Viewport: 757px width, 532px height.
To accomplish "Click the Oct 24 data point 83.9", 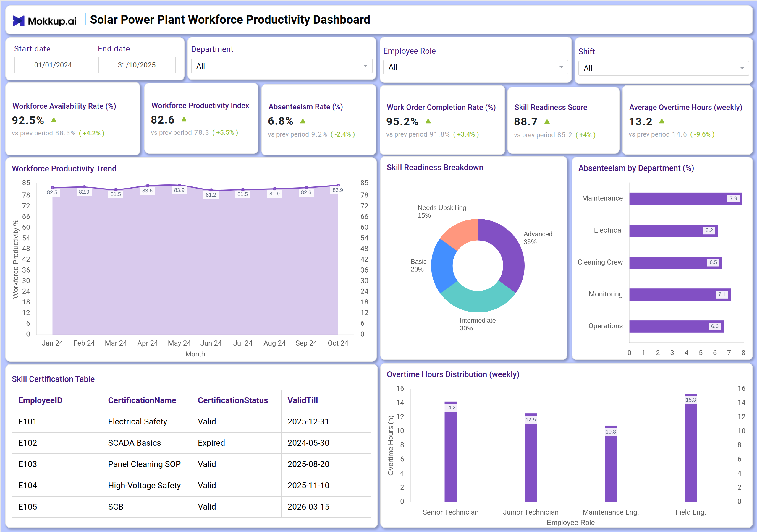I will tap(338, 185).
